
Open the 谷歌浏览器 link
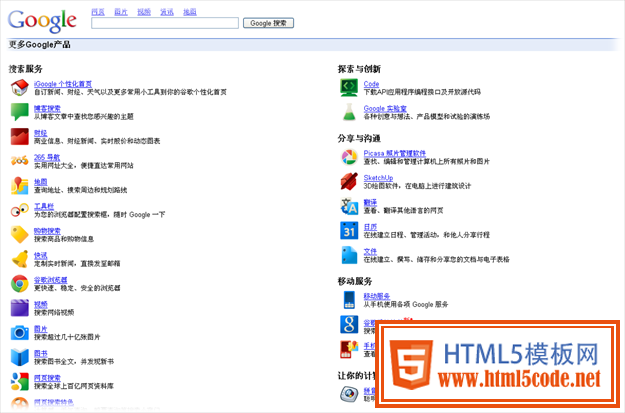pos(51,280)
